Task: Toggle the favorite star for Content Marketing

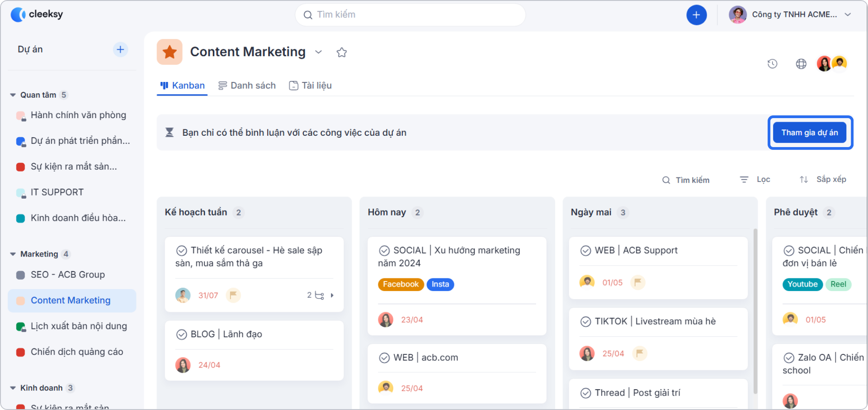Action: [342, 52]
